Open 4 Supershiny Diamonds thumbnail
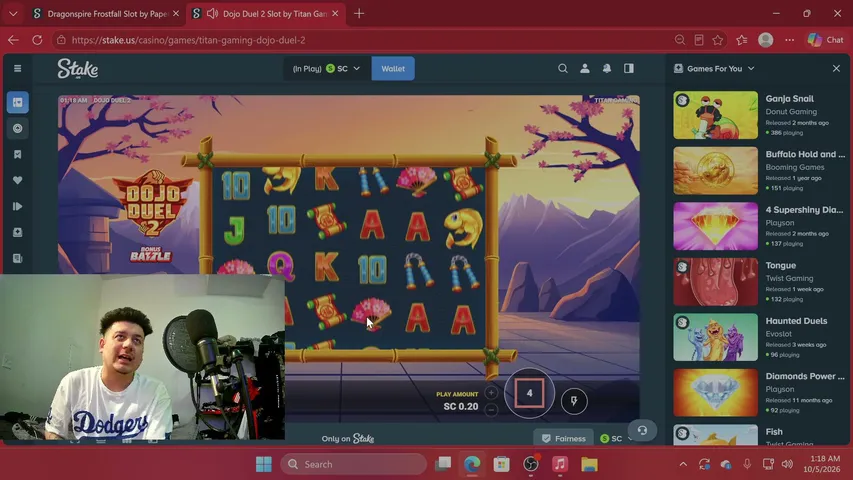 (x=715, y=226)
